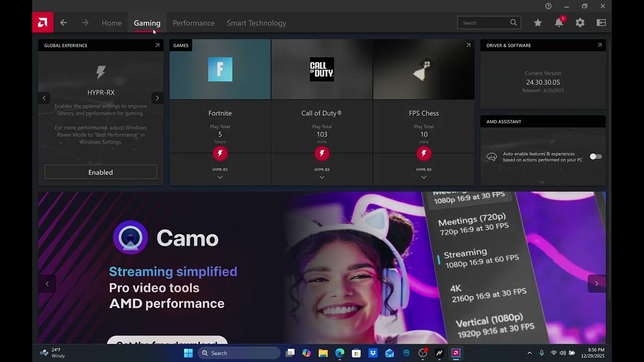Image resolution: width=644 pixels, height=362 pixels.
Task: Click the HYPR-RX lightning bolt icon
Action: pyautogui.click(x=101, y=72)
